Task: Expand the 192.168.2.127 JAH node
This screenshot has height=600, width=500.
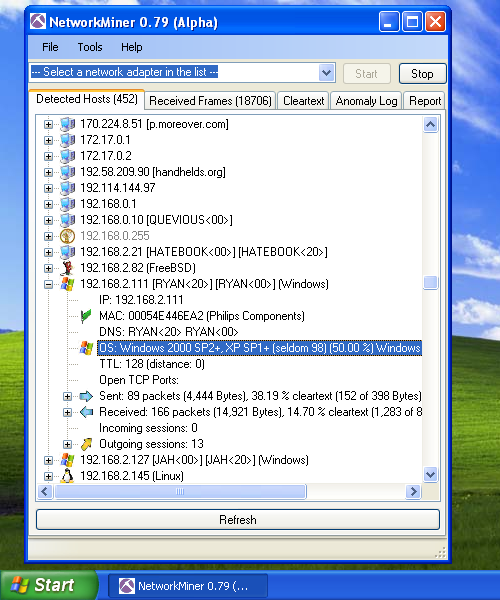Action: pos(48,460)
